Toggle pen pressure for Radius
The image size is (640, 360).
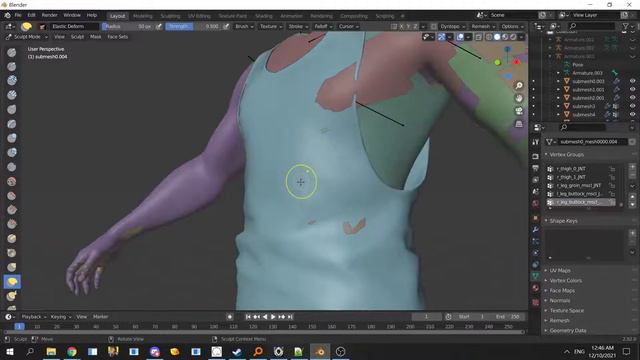159,27
